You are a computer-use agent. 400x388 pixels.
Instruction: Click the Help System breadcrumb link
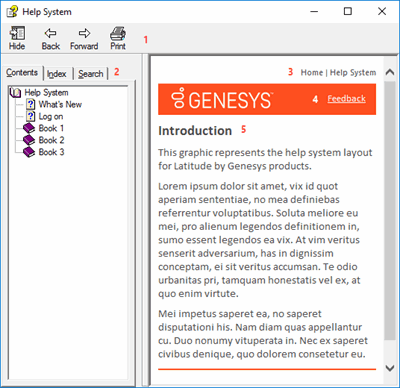tap(353, 72)
